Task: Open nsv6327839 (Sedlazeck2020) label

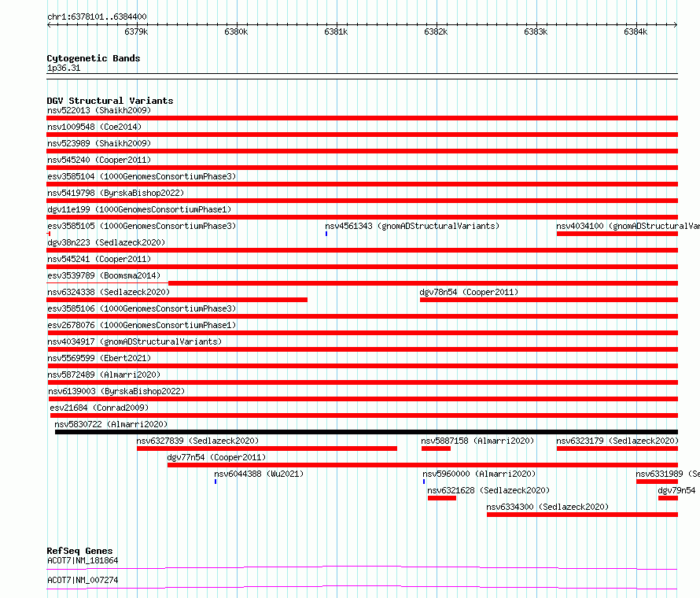Action: (x=197, y=441)
